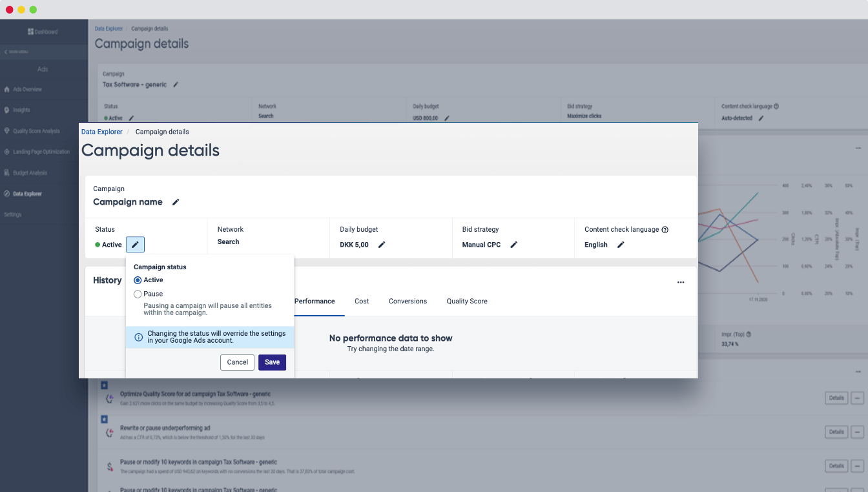Screen dimensions: 868x492
Task: Select the Performance tab
Action: click(315, 302)
